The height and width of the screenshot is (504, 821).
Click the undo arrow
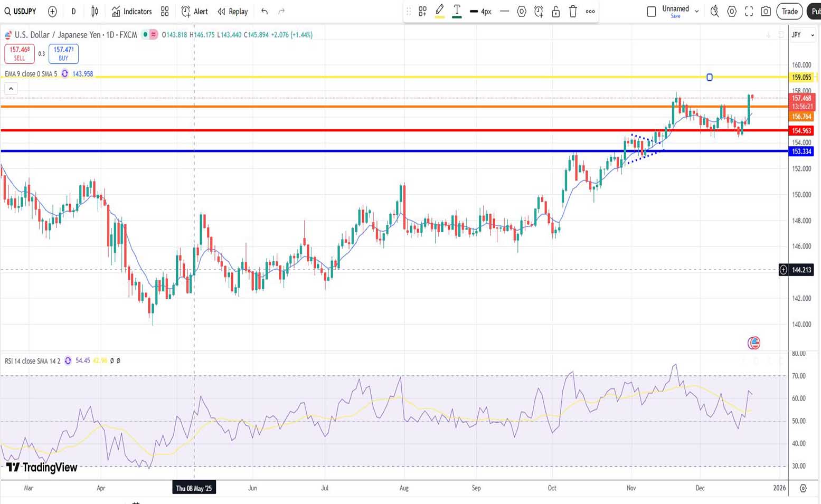[x=265, y=11]
